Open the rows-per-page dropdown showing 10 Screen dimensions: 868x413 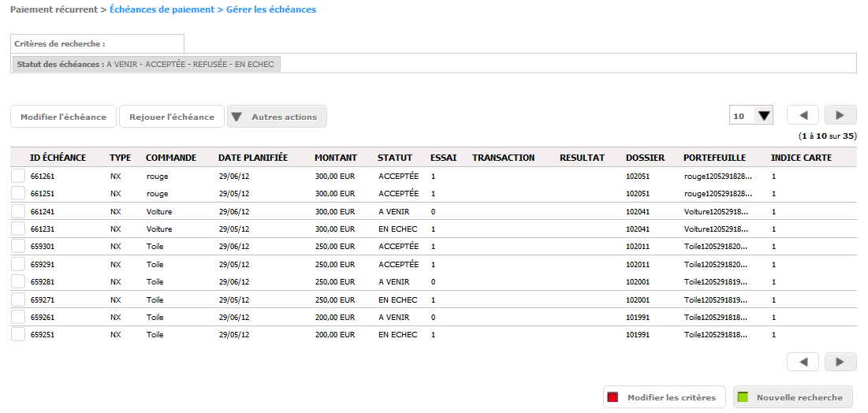[751, 116]
